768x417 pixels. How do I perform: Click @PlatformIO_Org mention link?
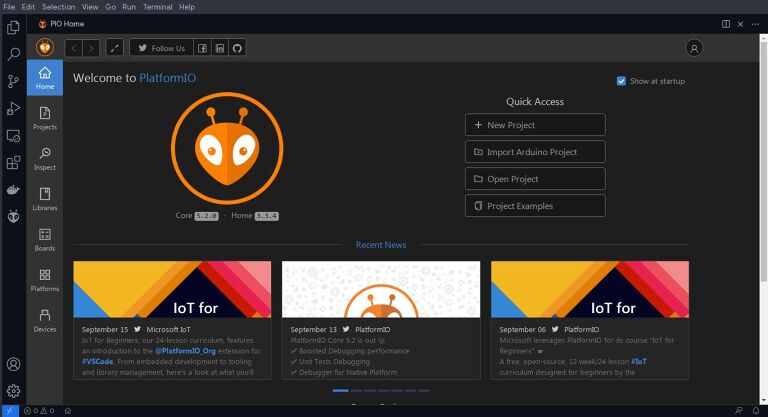coord(185,351)
